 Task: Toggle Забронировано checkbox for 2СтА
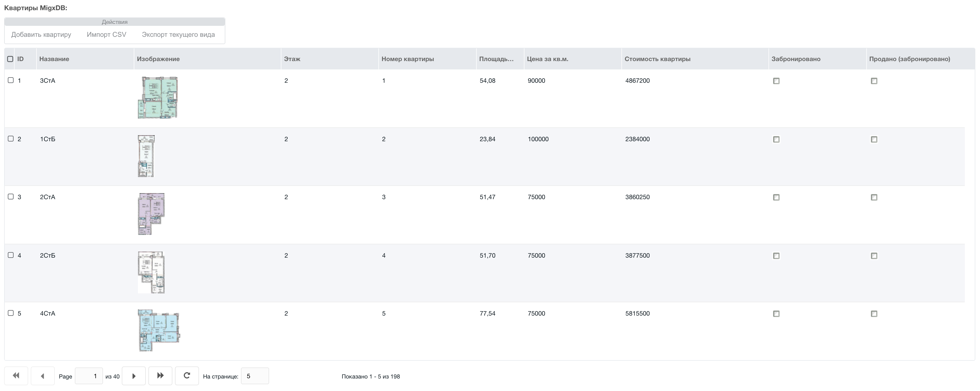click(x=777, y=197)
